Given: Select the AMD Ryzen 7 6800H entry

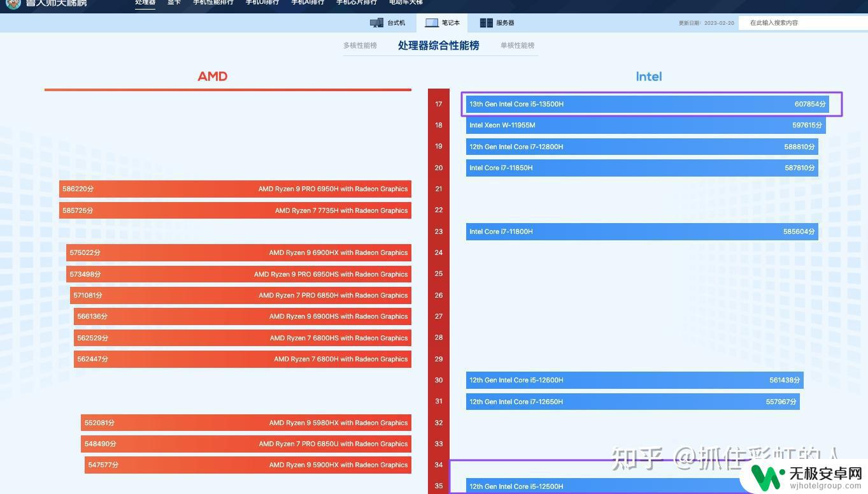Looking at the screenshot, I should pos(243,359).
